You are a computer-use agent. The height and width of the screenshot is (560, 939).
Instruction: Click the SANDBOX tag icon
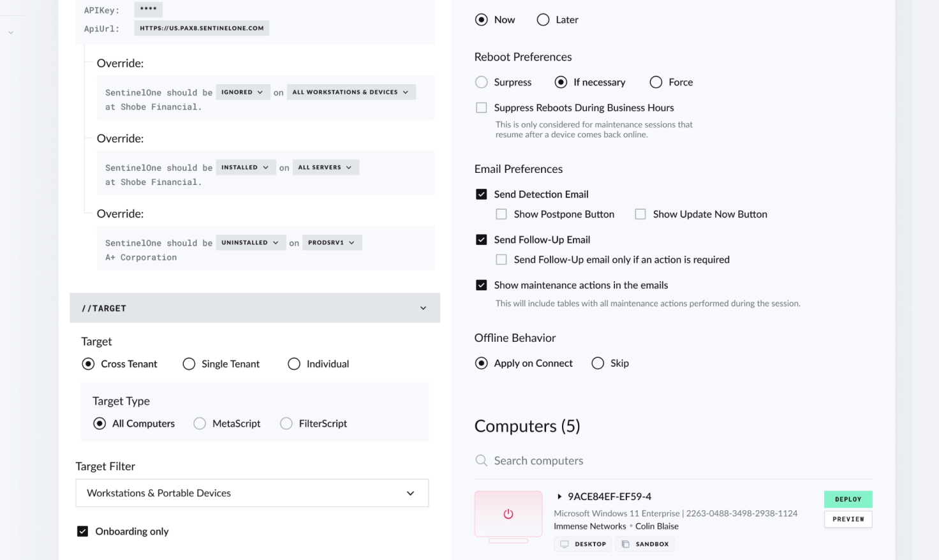coord(625,544)
